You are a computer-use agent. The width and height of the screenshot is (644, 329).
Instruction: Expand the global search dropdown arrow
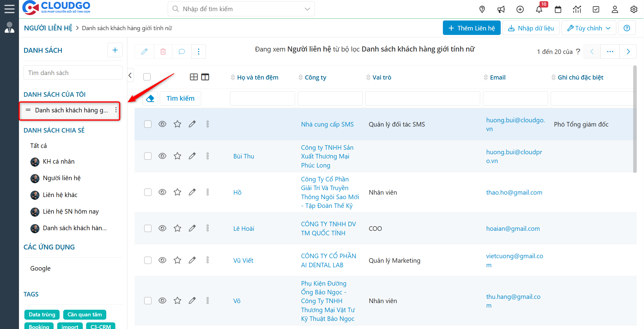pyautogui.click(x=307, y=9)
